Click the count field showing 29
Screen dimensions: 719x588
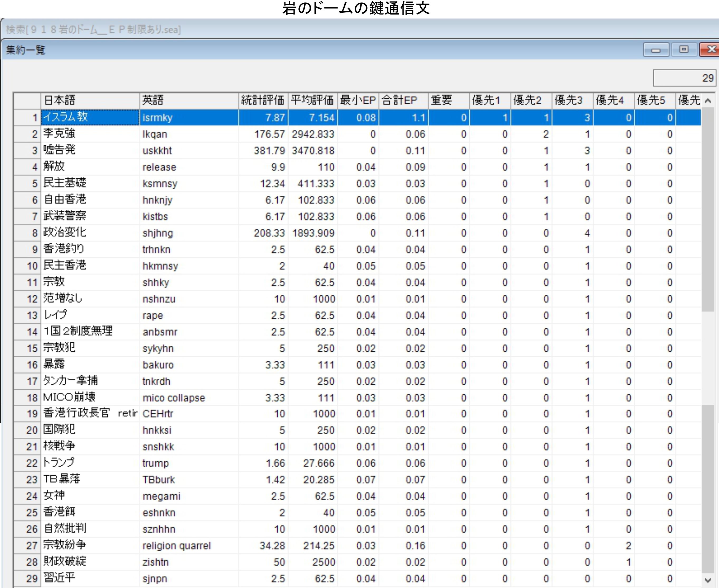click(x=684, y=78)
